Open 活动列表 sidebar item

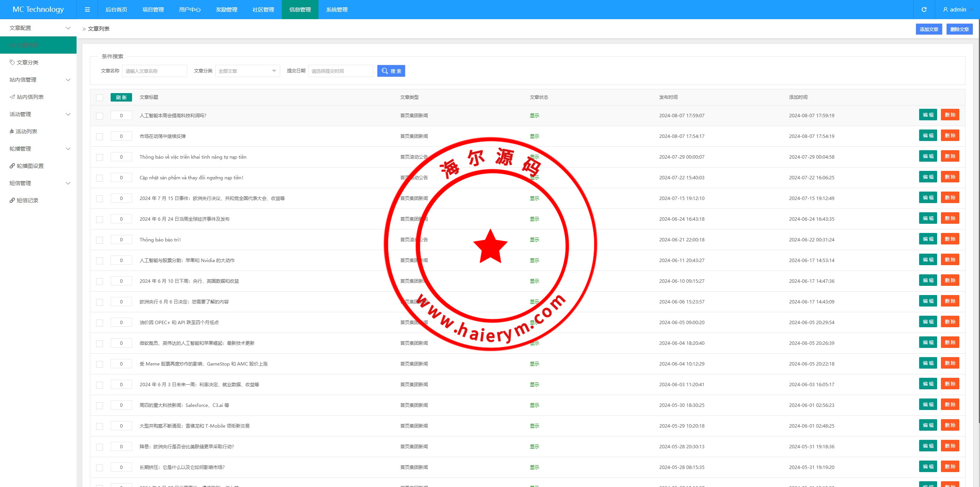click(26, 131)
